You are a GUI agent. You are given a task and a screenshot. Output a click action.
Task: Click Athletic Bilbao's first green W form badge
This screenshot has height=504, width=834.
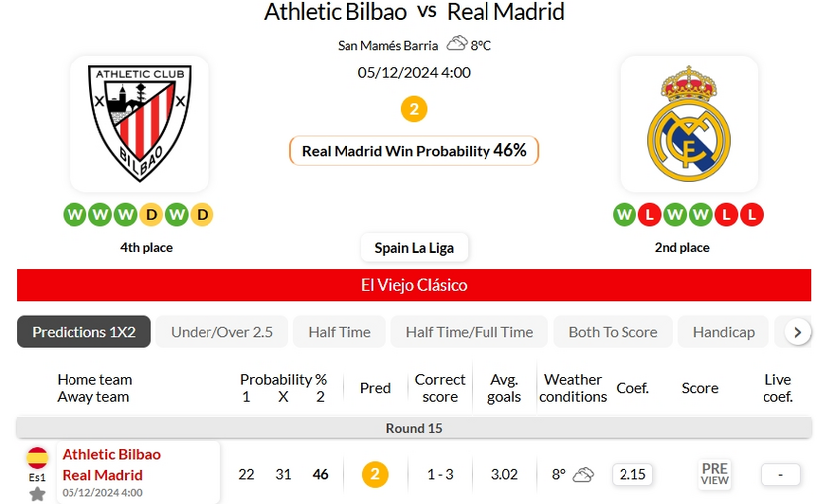74,214
